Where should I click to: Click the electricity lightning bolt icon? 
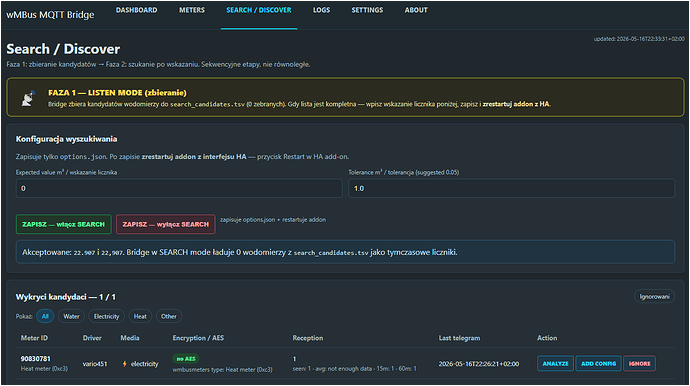coord(125,364)
